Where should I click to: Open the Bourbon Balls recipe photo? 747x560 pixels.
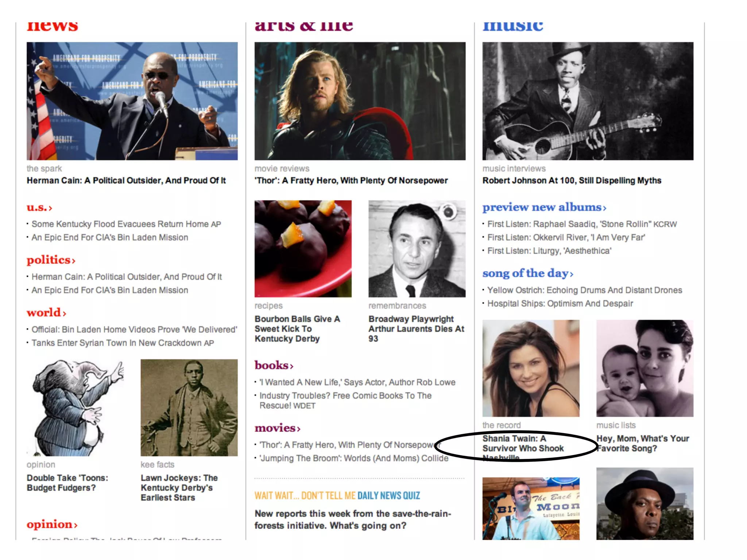click(x=303, y=249)
